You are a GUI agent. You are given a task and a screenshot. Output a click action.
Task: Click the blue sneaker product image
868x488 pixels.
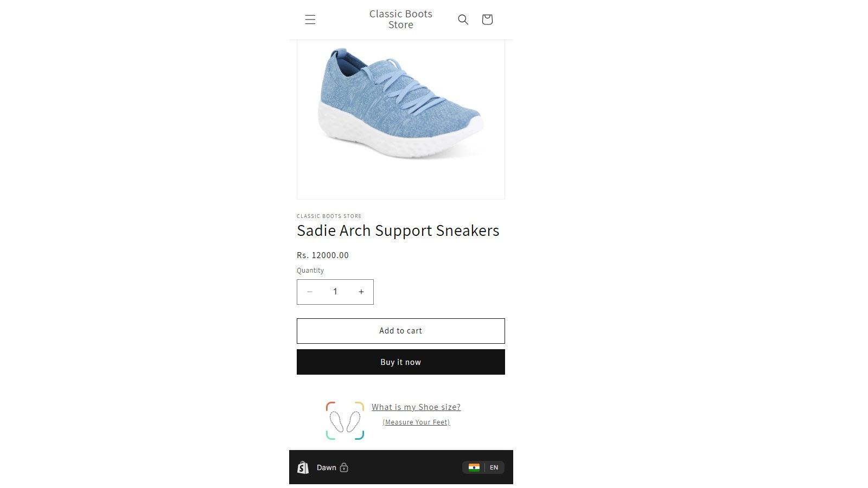coord(400,106)
